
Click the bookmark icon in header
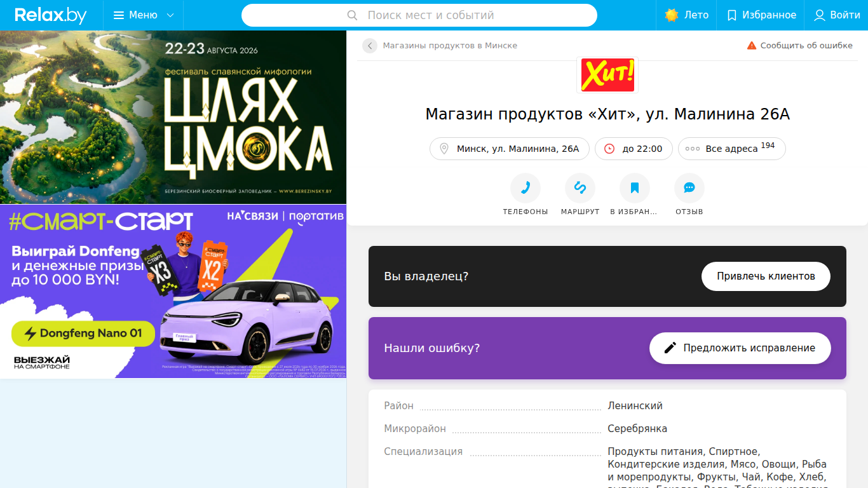coord(732,15)
